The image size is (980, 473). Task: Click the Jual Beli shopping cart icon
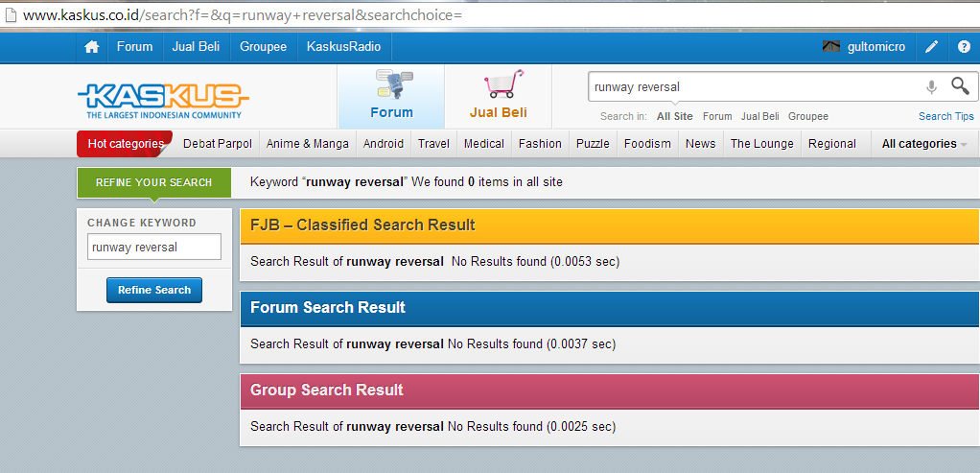click(x=503, y=84)
